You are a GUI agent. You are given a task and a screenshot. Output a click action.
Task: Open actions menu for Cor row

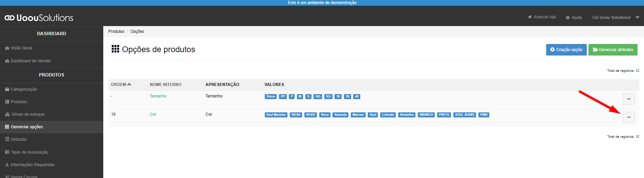point(629,117)
